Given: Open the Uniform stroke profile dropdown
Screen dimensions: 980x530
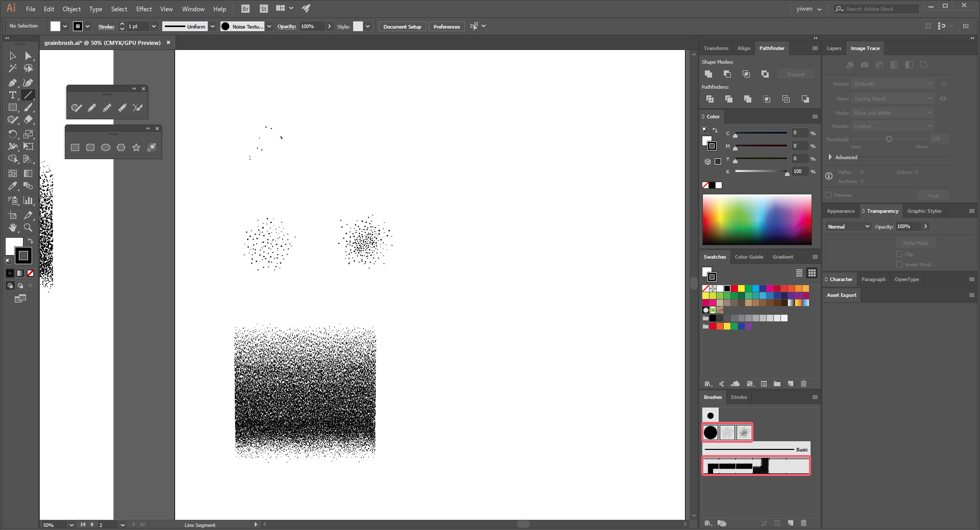Looking at the screenshot, I should click(212, 27).
